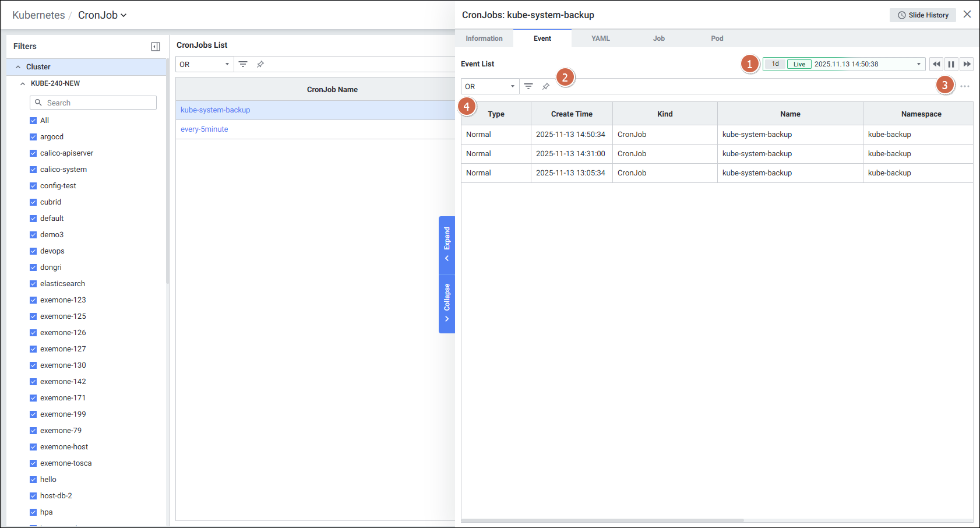Uncheck the elasticsearch namespace checkbox

point(33,284)
